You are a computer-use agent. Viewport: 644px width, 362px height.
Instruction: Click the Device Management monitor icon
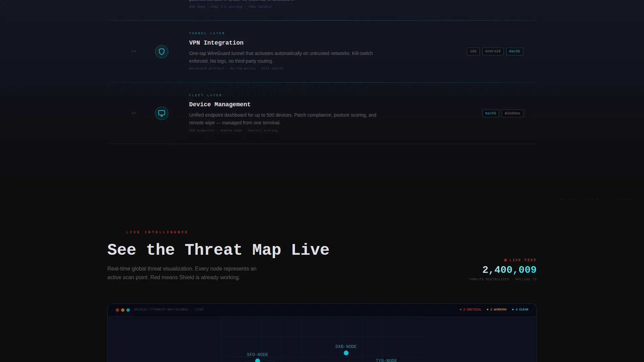(162, 113)
